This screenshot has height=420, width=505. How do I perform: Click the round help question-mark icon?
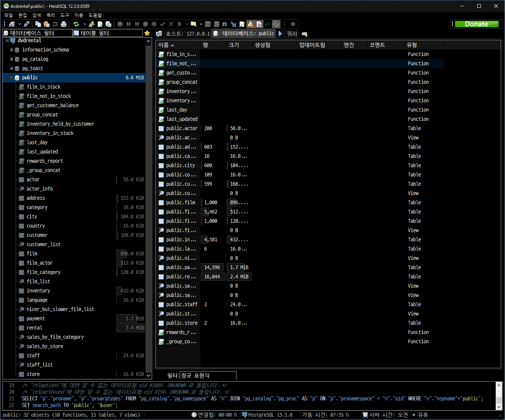coord(120,24)
